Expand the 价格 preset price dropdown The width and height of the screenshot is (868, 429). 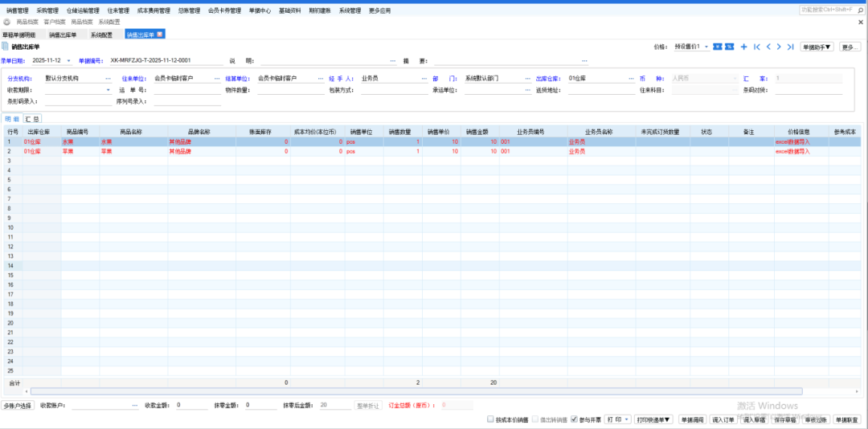pos(706,47)
